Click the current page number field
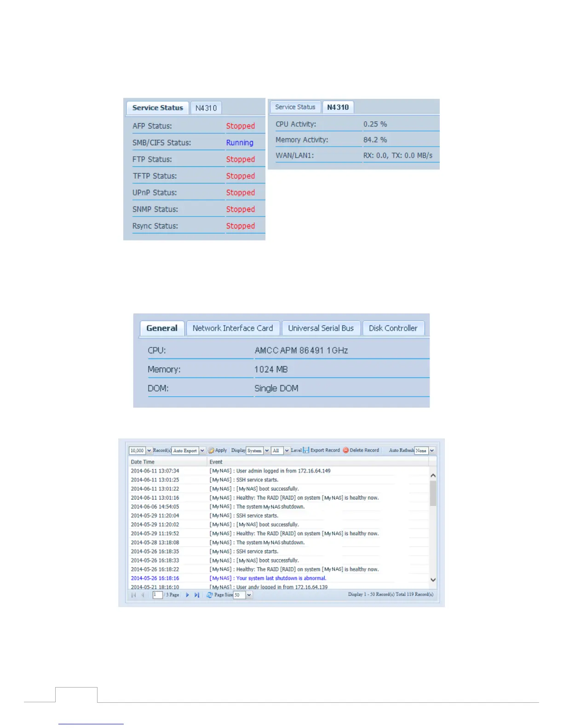The image size is (563, 728). [x=158, y=595]
